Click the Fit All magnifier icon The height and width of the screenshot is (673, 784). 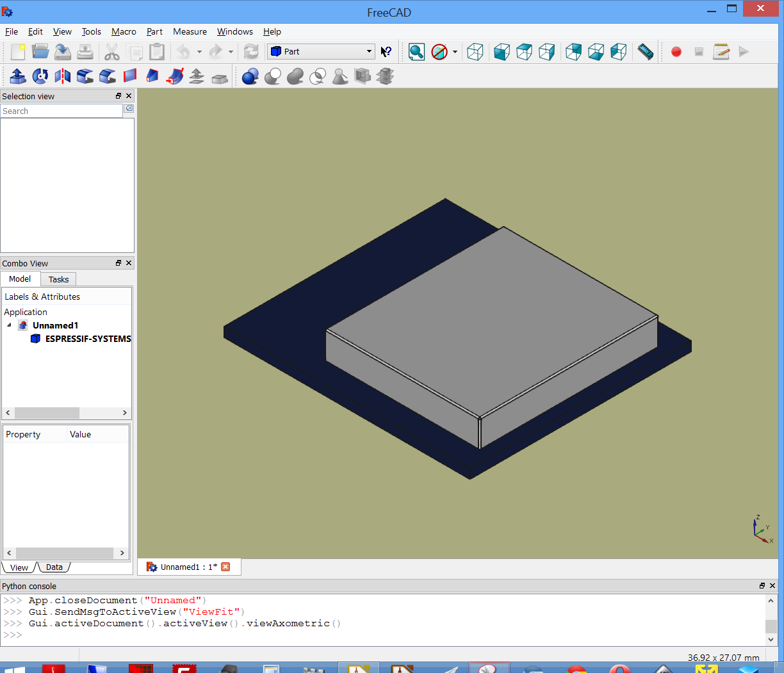click(416, 52)
